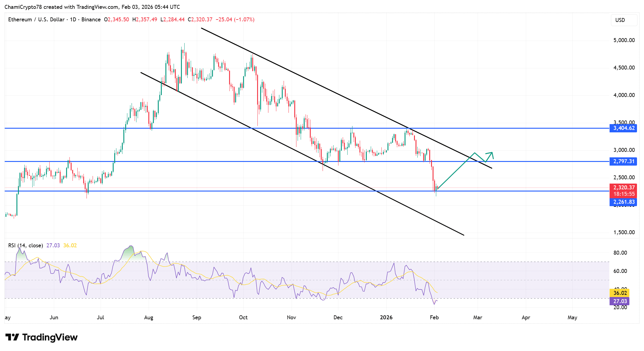The width and height of the screenshot is (644, 351).
Task: Click the 2,261.83 support price label
Action: pos(624,202)
